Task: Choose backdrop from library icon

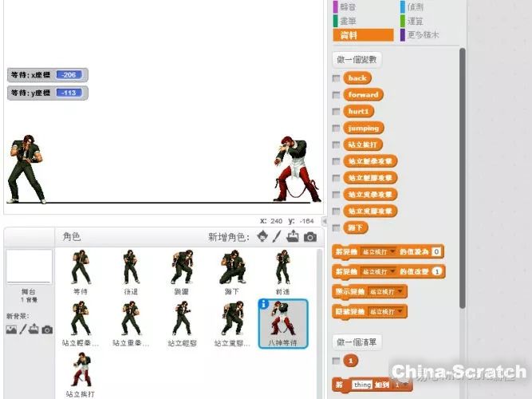Action: [11, 330]
